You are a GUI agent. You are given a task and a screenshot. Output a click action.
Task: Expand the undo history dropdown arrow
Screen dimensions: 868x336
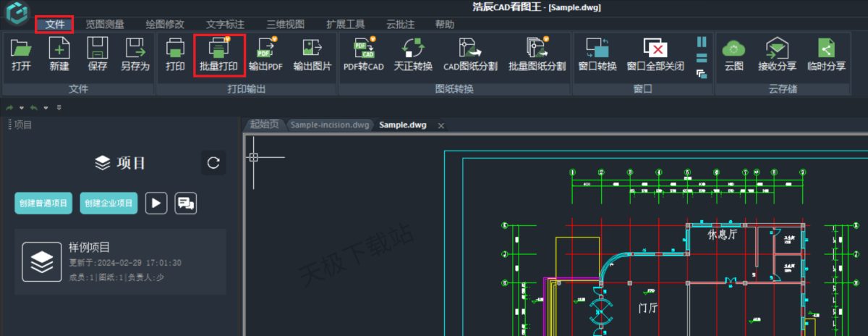[46, 108]
